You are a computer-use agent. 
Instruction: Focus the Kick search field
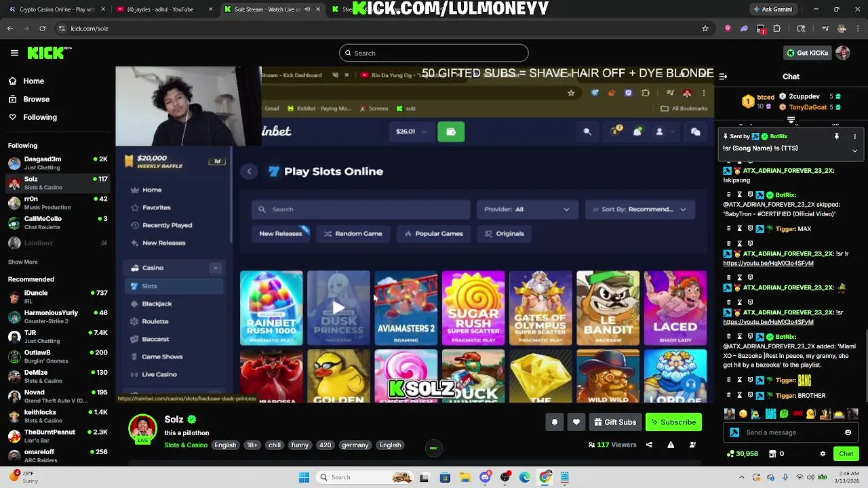tap(434, 53)
